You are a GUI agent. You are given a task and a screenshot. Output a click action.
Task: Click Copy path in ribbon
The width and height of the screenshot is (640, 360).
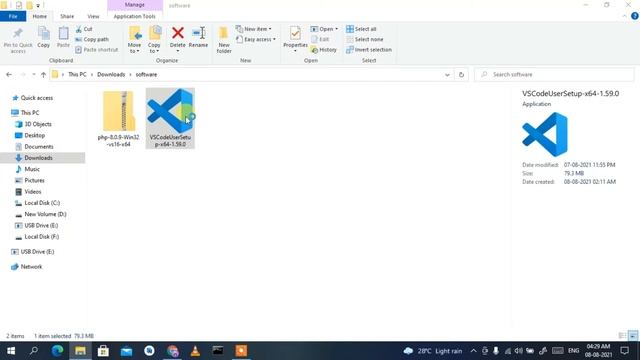click(92, 39)
